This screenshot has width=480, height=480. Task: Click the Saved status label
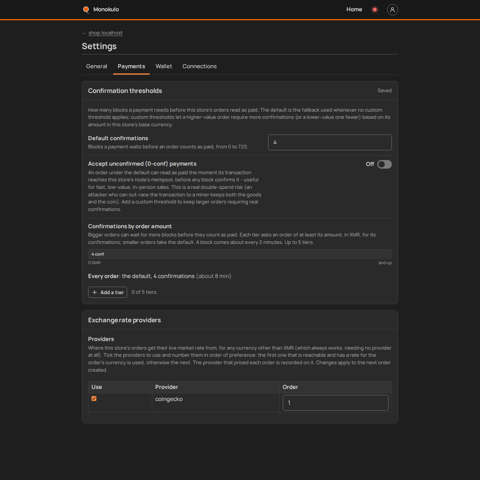coord(384,91)
